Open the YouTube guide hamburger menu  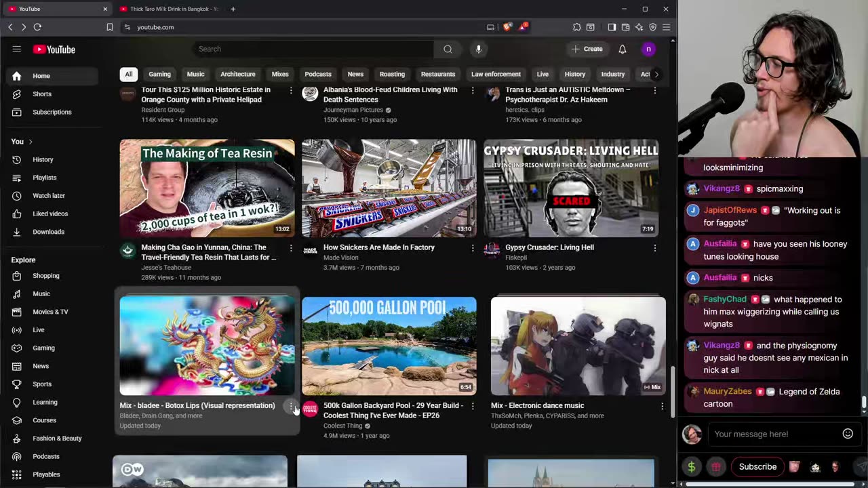17,49
